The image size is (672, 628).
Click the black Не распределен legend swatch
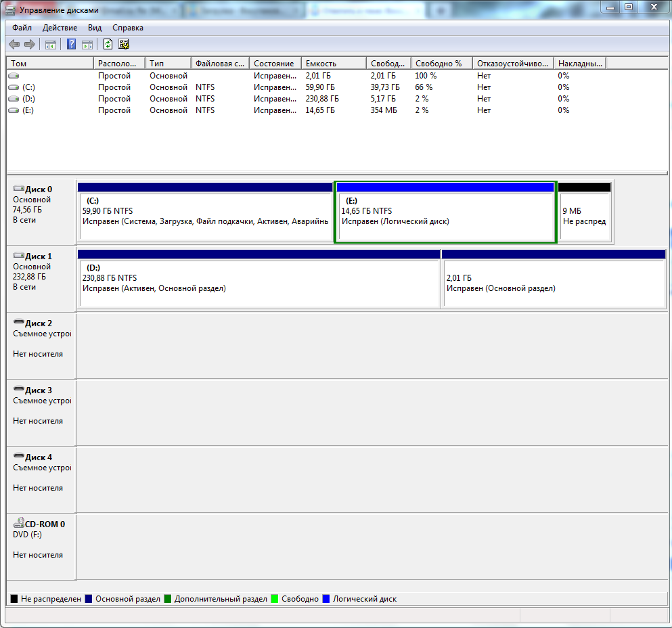(14, 599)
